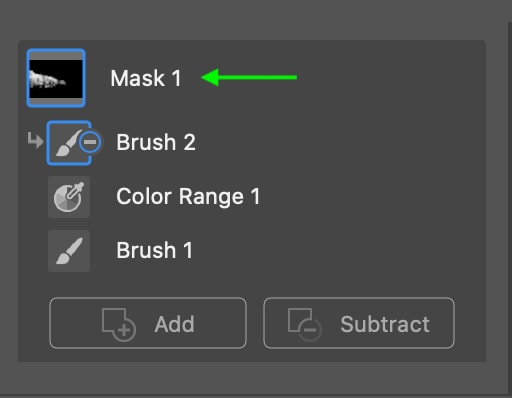512x398 pixels.
Task: Click the word Subtract in the button
Action: [x=385, y=324]
